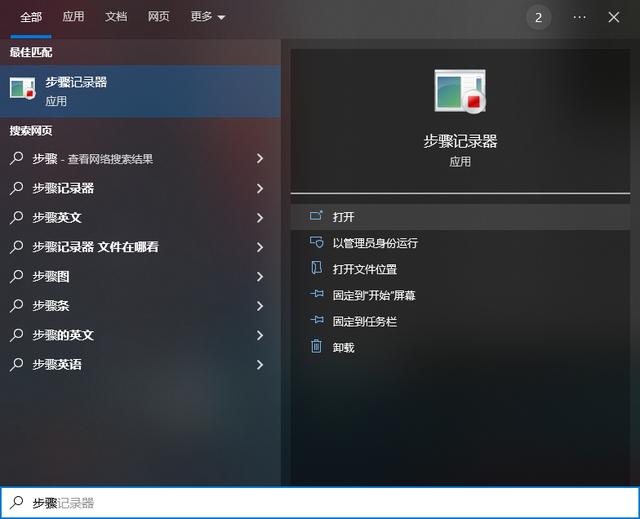Close the search panel with X
Screen dimensions: 640x519
tap(613, 17)
